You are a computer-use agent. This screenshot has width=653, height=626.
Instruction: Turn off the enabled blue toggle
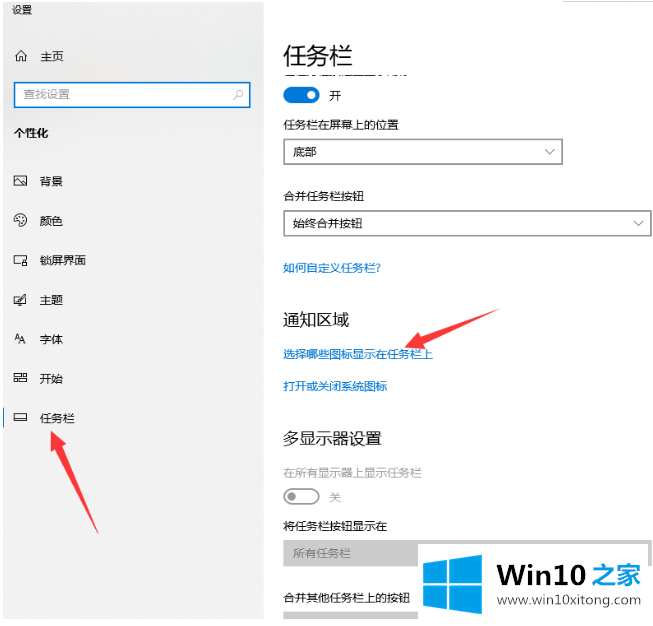301,95
